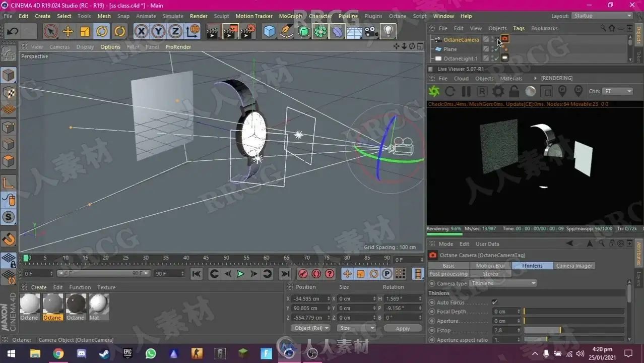Click the Light bulb object icon
644x363 pixels.
pyautogui.click(x=388, y=32)
